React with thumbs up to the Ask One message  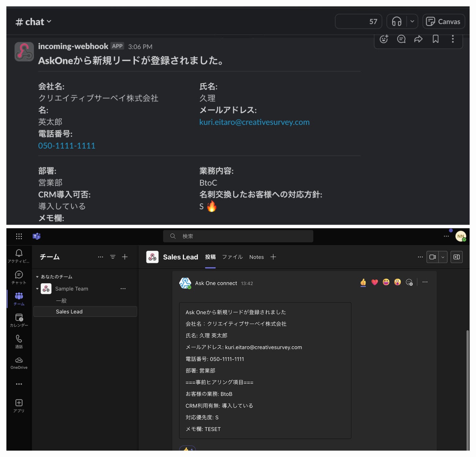click(x=363, y=282)
